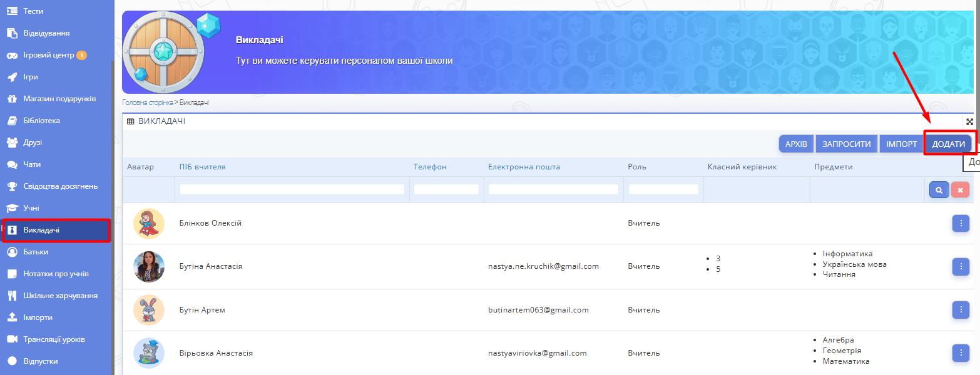Viewport: 980px width, 375px height.
Task: Open the Ігри rocket icon in sidebar
Action: (x=12, y=77)
